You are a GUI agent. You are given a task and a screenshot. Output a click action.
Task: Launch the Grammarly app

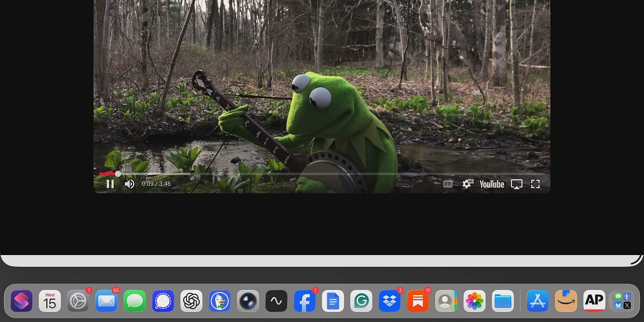[x=361, y=301]
